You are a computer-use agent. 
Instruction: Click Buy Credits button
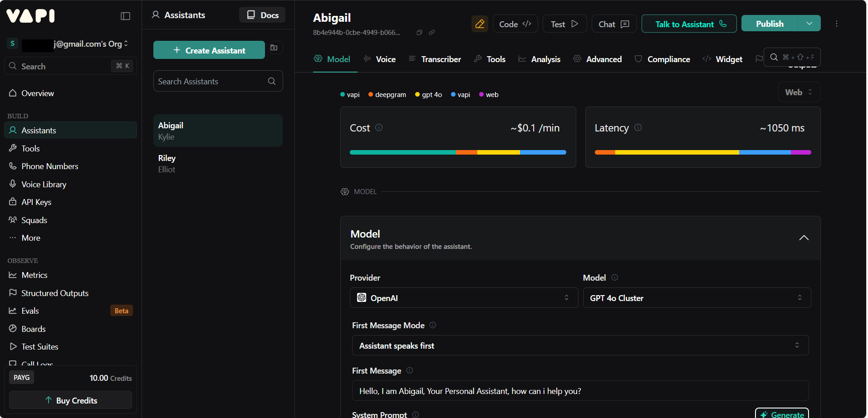coord(71,400)
